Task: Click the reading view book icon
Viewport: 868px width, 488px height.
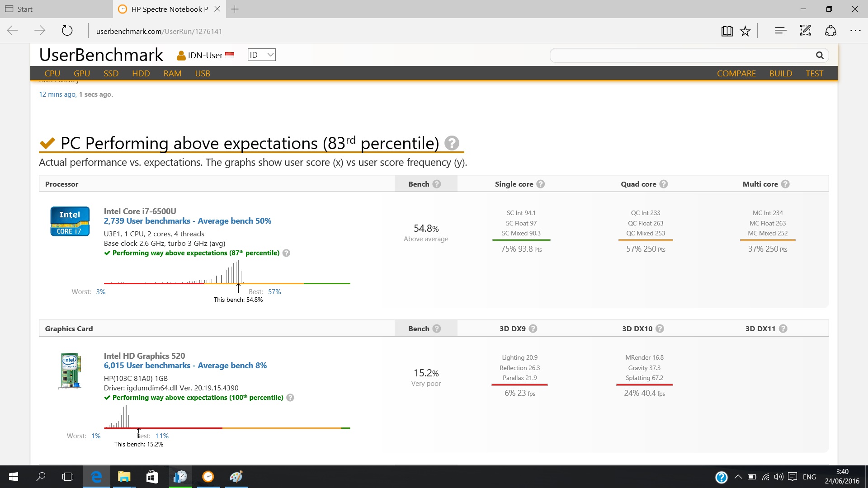Action: click(x=727, y=31)
